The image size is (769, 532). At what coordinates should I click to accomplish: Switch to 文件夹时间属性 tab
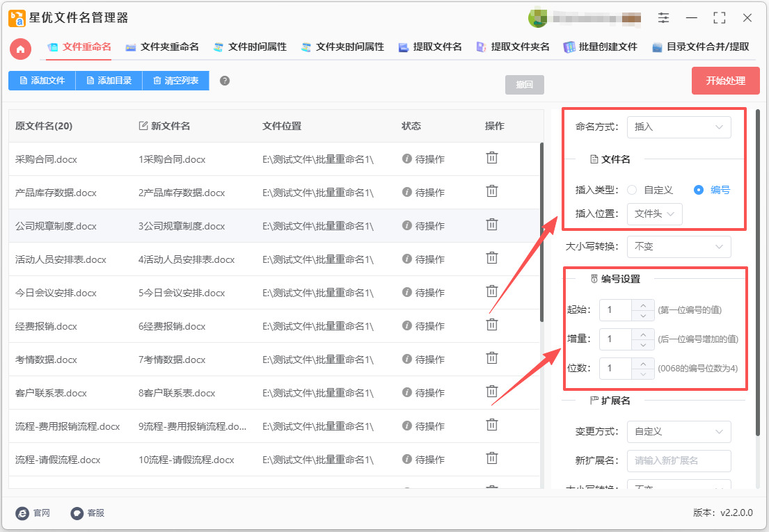click(342, 47)
